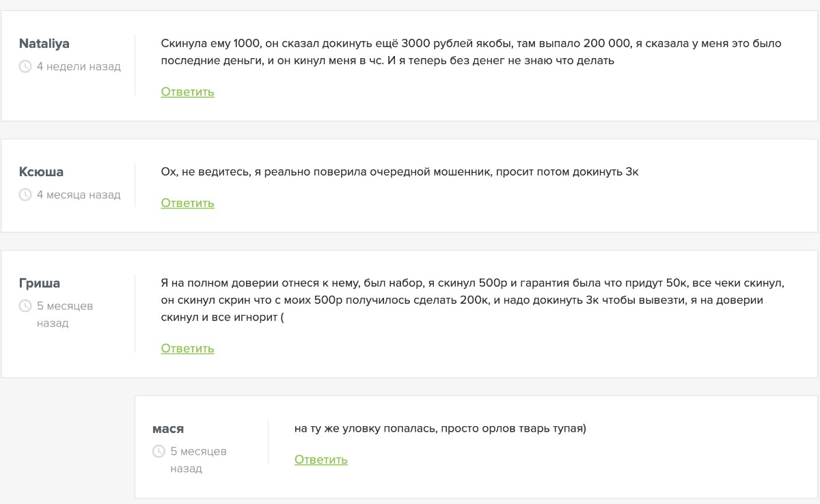Click the author name Ксюша
Screen dimensions: 820x504
point(41,172)
